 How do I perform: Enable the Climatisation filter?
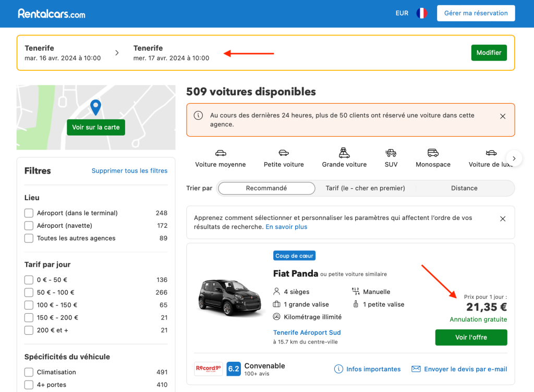pos(29,372)
